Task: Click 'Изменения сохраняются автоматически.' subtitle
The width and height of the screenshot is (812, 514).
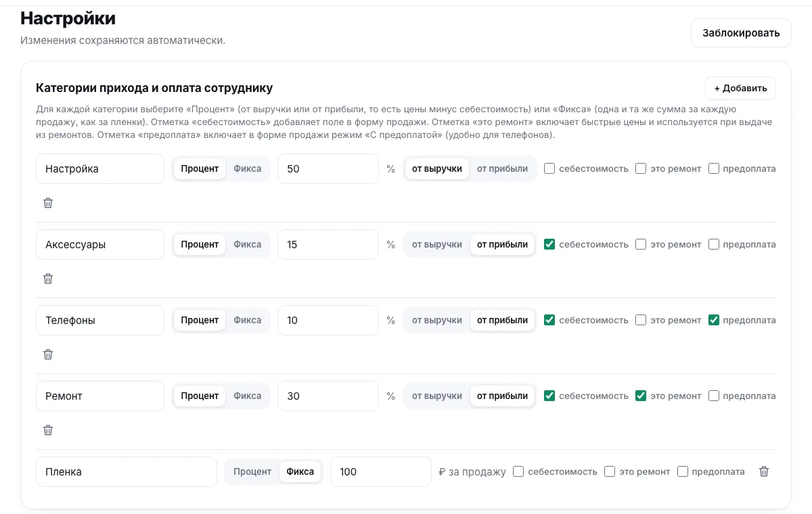Action: point(122,41)
